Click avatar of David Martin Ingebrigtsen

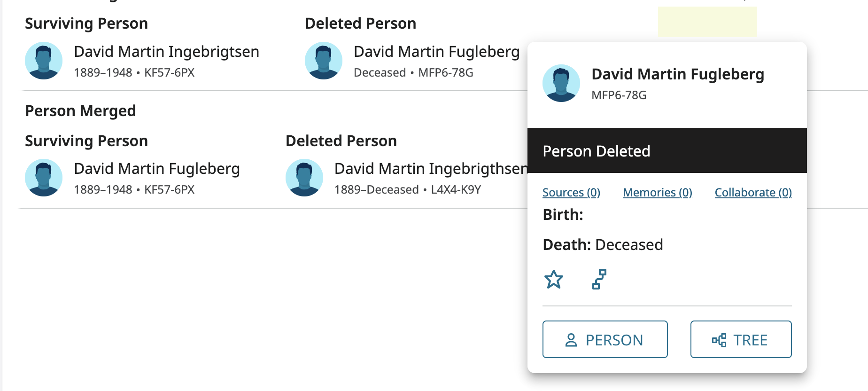(44, 61)
